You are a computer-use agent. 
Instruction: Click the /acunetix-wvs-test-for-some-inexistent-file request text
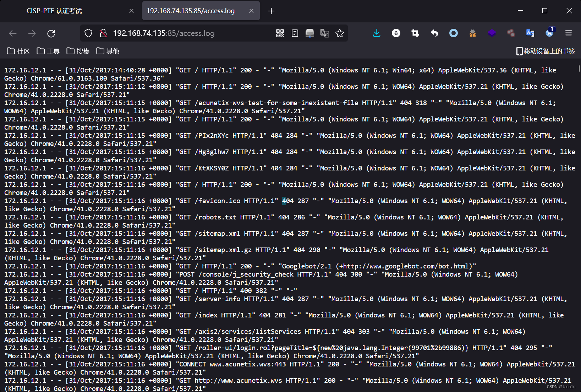[276, 103]
